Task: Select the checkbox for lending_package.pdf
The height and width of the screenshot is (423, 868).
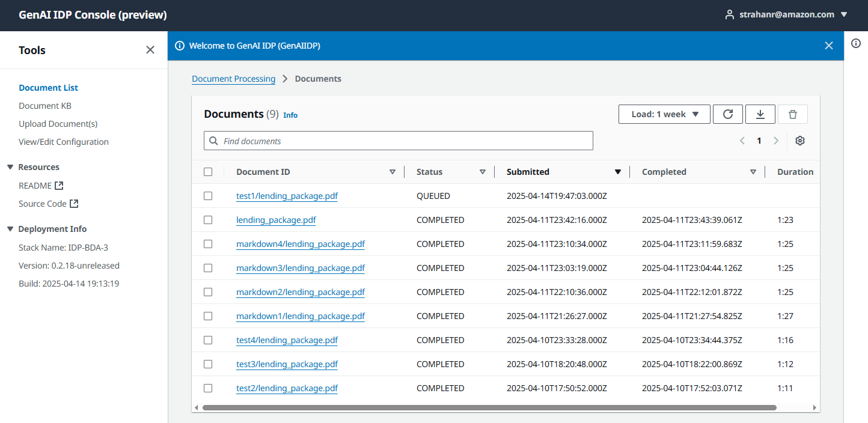Action: pyautogui.click(x=208, y=220)
